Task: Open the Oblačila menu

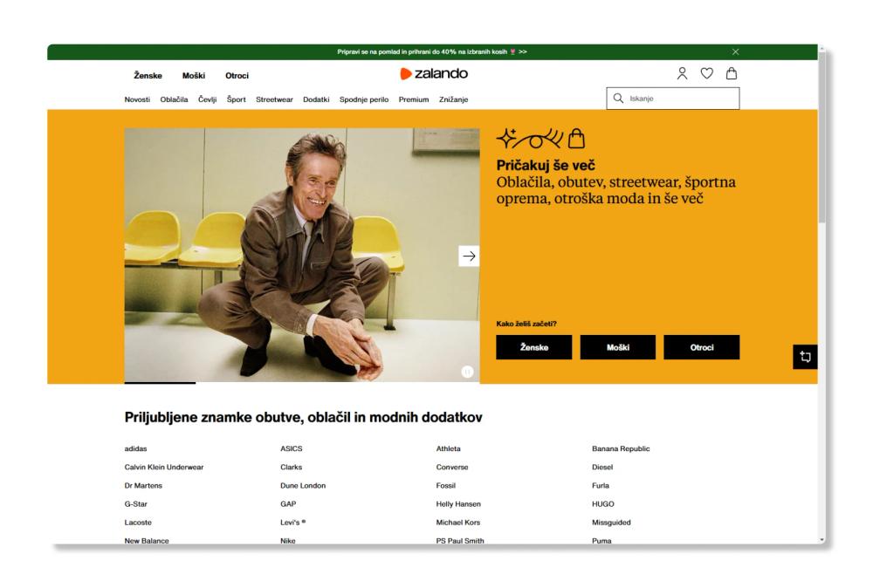Action: pos(174,99)
